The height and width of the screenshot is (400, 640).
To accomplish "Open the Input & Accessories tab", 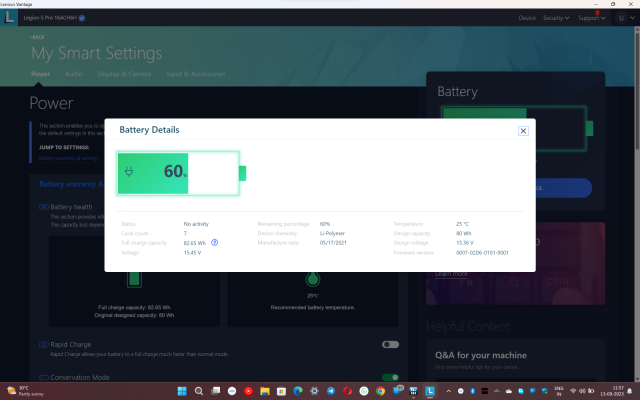I will [195, 74].
